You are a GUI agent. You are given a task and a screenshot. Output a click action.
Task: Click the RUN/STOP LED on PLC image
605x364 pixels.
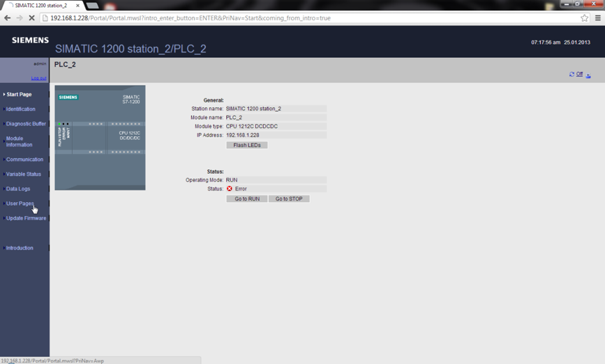[x=59, y=124]
